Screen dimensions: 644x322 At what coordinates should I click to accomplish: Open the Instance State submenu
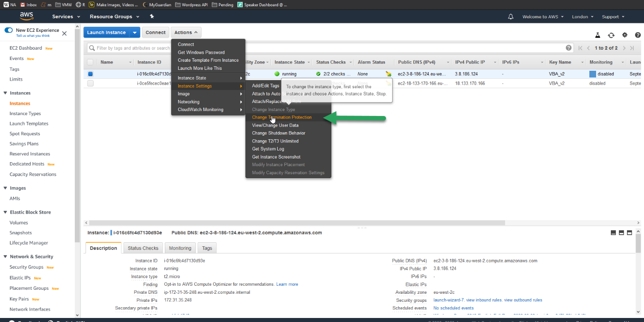(x=208, y=78)
